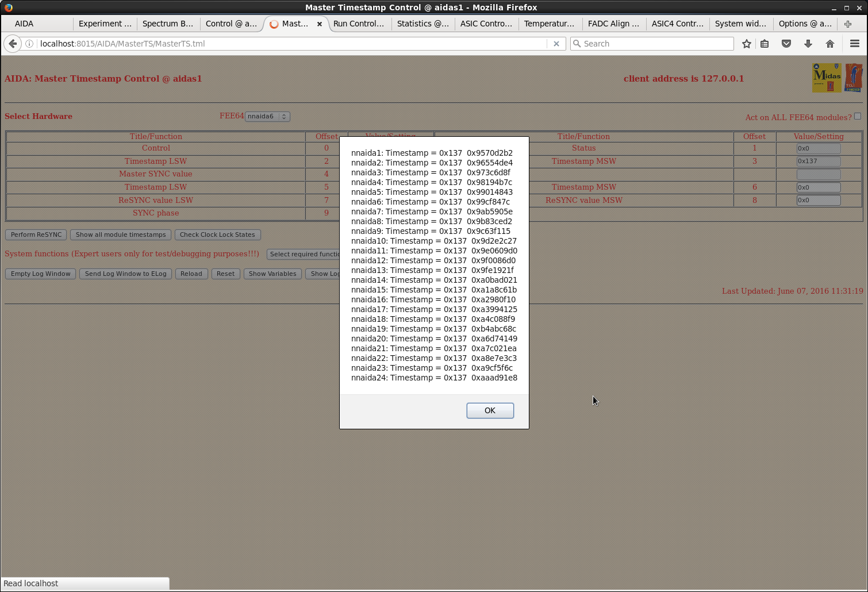
Task: Open a new tab with the plus icon
Action: [x=848, y=24]
